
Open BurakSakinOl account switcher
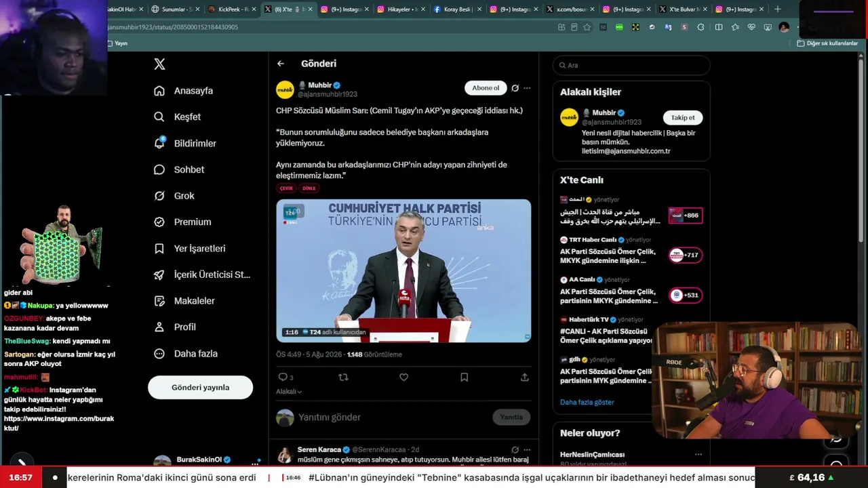click(x=207, y=461)
